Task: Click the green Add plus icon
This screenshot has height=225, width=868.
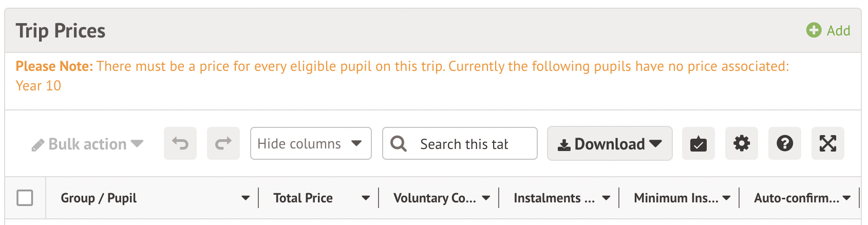Action: pyautogui.click(x=814, y=30)
